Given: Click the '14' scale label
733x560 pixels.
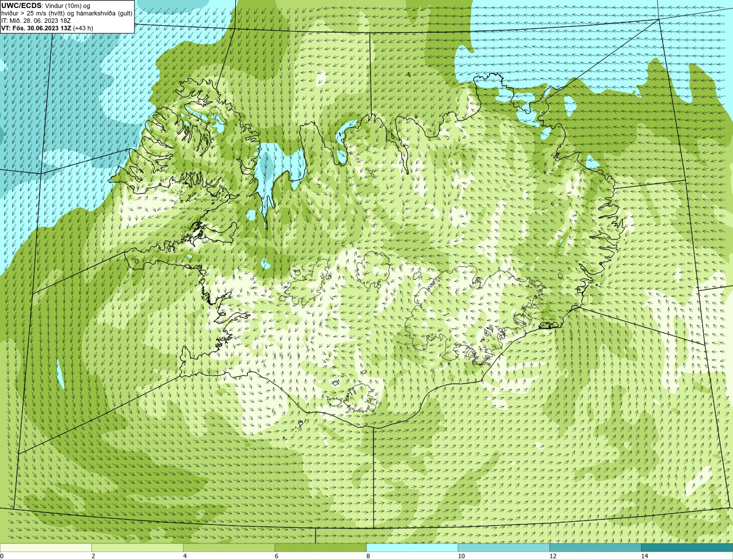Looking at the screenshot, I should click(x=644, y=556).
